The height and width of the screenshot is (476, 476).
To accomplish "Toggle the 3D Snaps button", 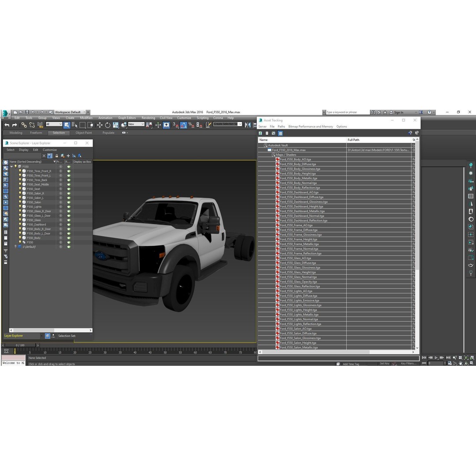I will coord(175,125).
